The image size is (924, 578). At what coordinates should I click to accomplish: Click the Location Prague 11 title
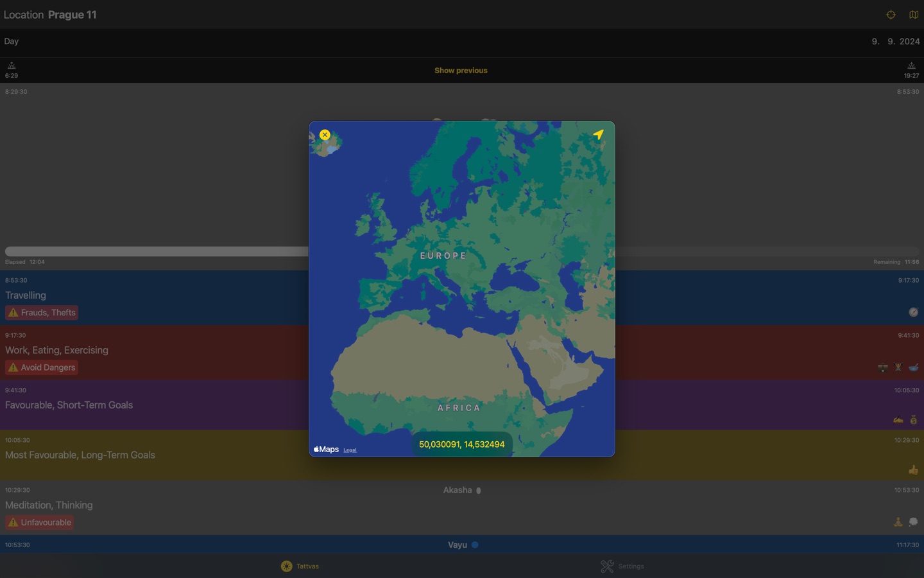point(50,15)
